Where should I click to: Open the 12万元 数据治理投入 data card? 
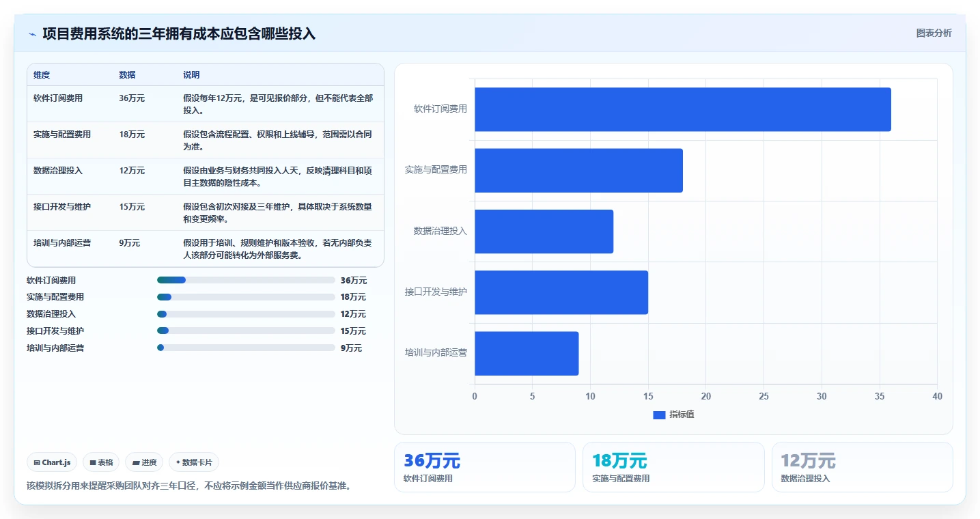862,467
